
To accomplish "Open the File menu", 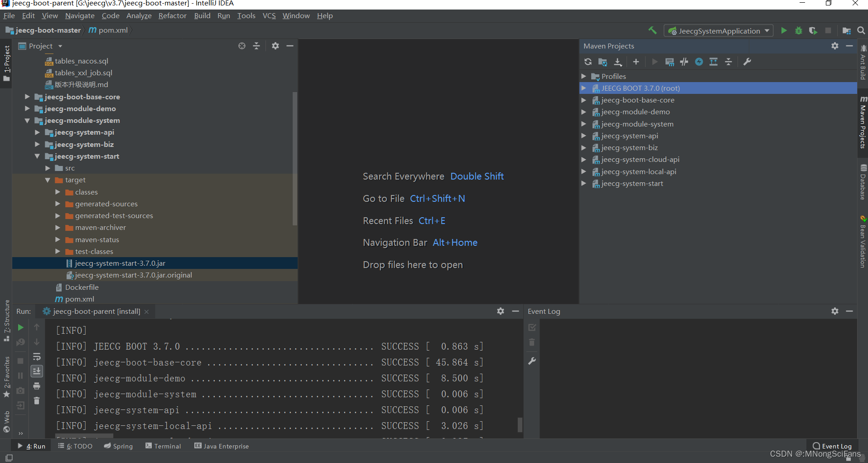I will pos(9,15).
